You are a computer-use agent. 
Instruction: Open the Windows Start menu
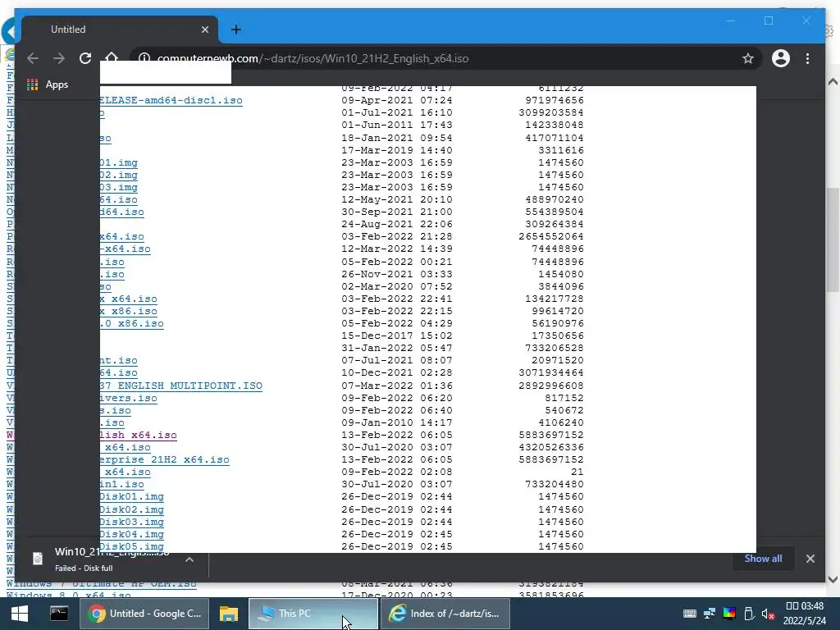coord(20,614)
